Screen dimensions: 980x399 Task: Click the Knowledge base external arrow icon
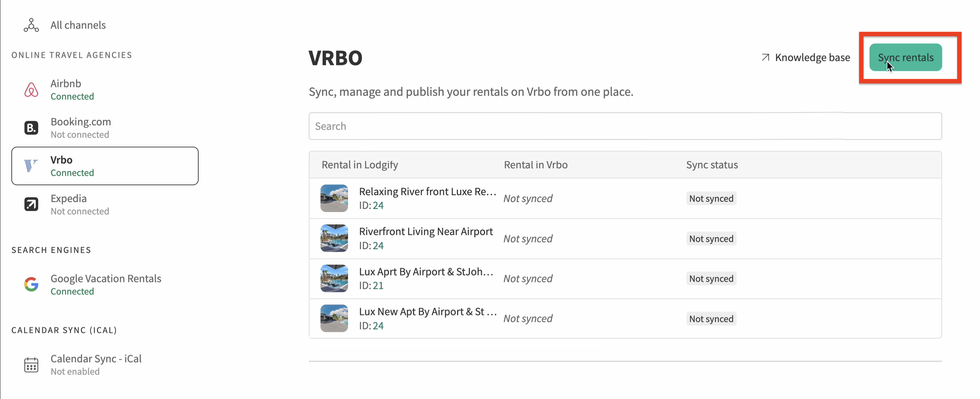(766, 57)
